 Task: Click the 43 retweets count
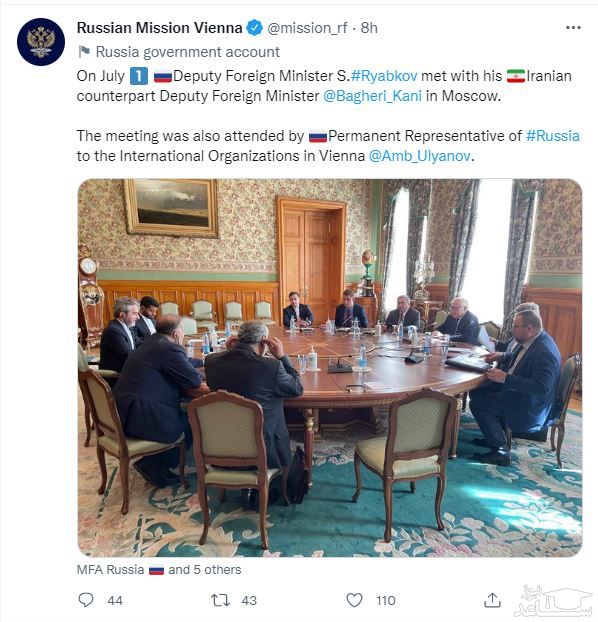pos(249,600)
